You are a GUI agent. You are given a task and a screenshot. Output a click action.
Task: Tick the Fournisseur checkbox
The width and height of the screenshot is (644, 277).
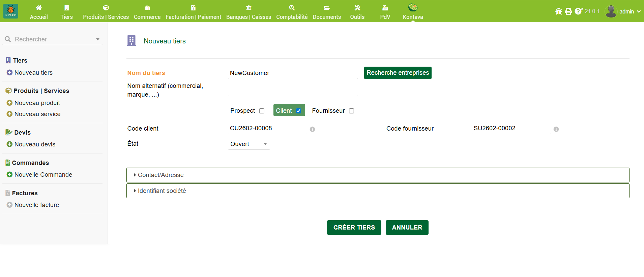(x=351, y=111)
